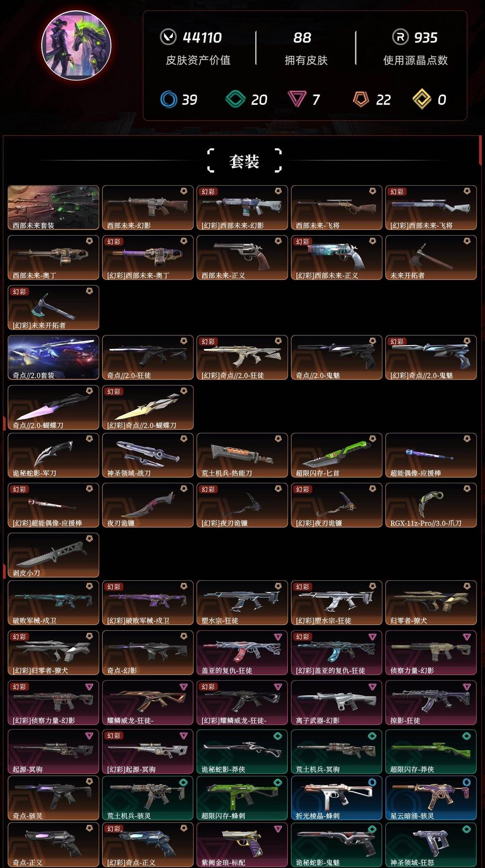Select the 剥皮小刀 knife card

click(x=53, y=555)
